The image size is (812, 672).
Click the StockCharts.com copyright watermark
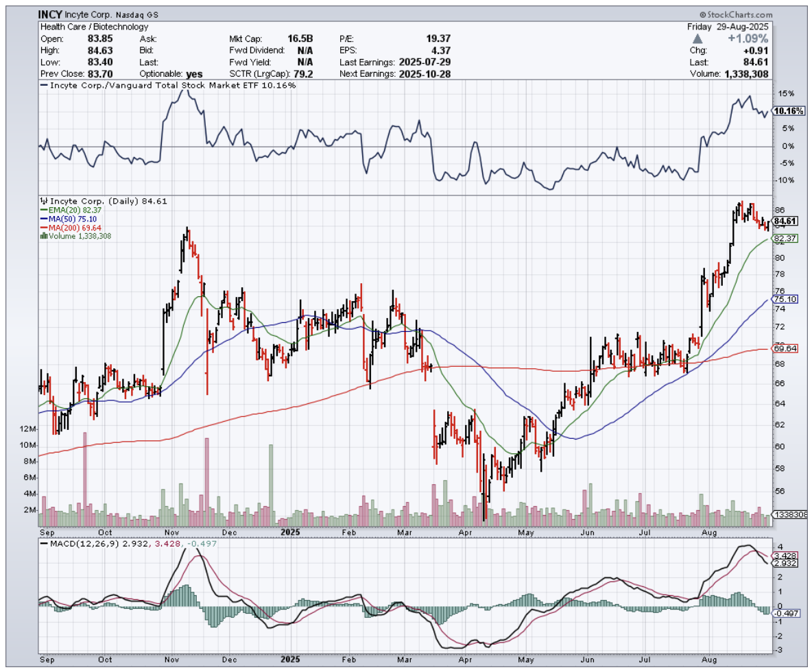click(x=735, y=14)
